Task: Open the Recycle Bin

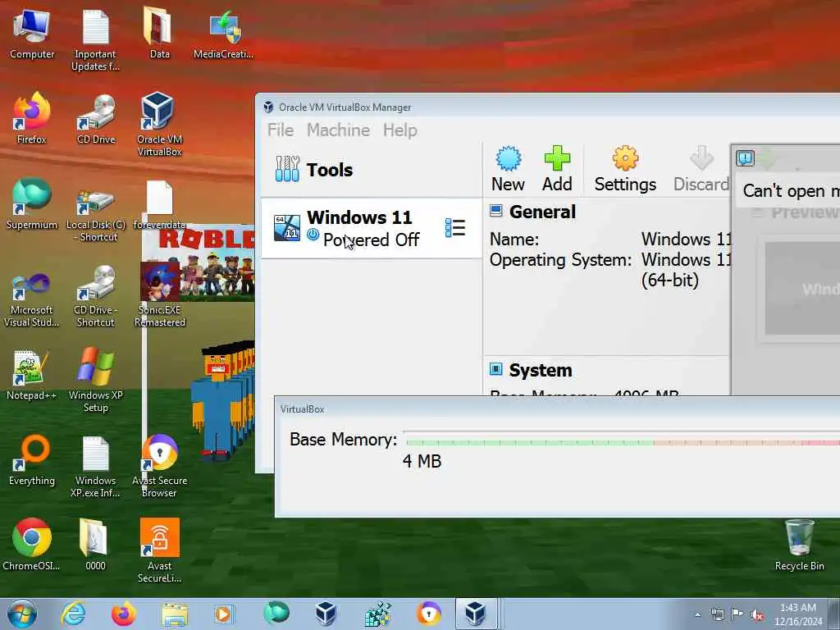Action: click(x=799, y=546)
